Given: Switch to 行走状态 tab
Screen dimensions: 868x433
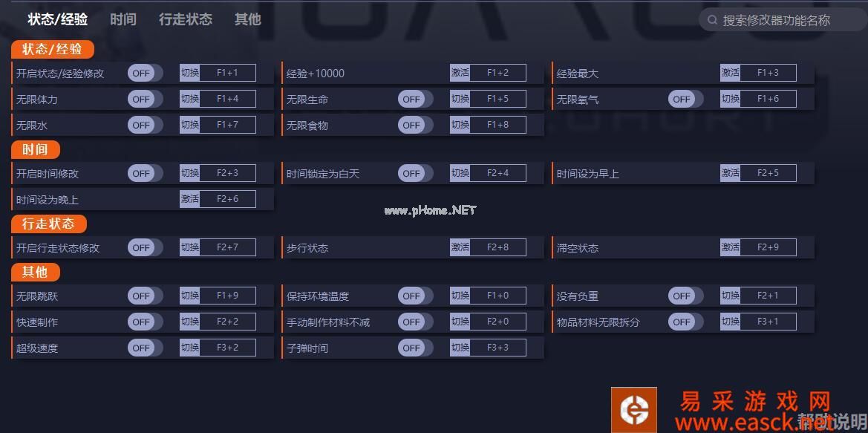Looking at the screenshot, I should (186, 19).
